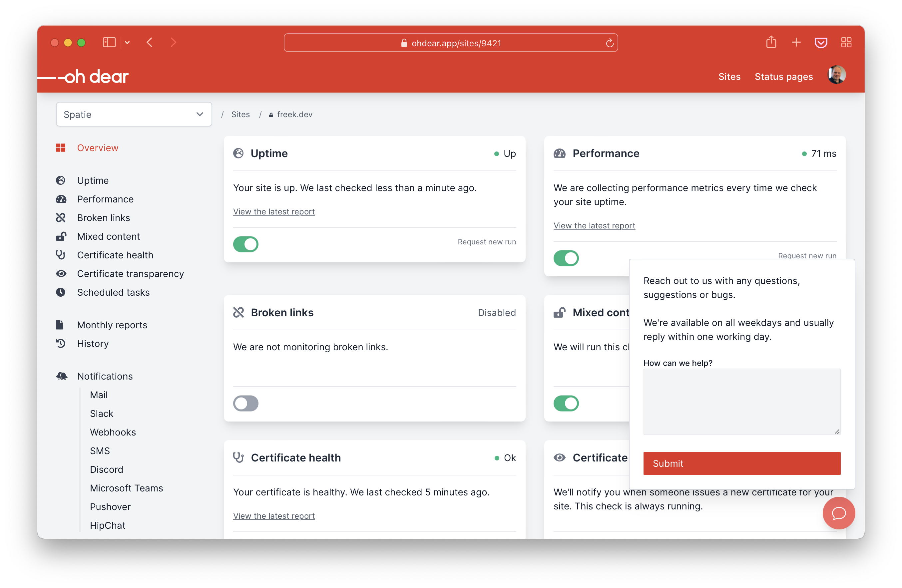
Task: Request new run for Uptime
Action: click(487, 241)
